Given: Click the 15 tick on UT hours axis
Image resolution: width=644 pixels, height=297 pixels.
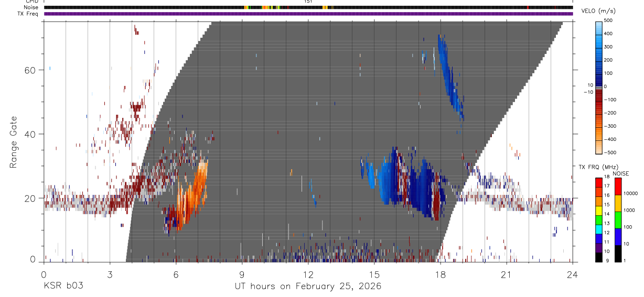Looking at the screenshot, I should (x=374, y=274).
